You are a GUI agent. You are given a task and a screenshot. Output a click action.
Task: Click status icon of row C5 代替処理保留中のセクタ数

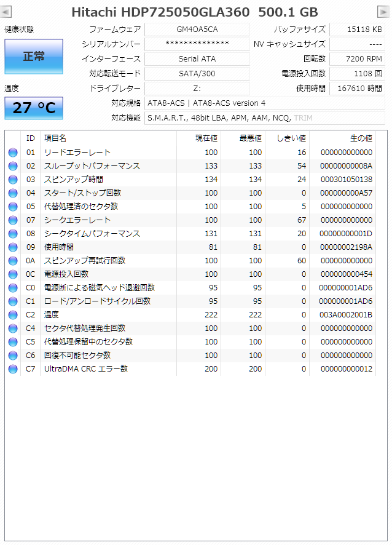click(13, 343)
